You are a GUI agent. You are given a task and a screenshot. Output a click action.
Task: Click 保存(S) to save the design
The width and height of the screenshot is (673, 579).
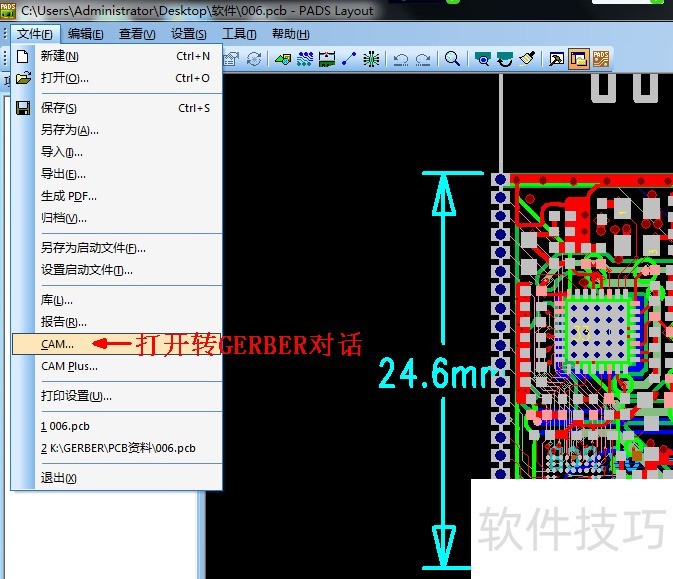tap(58, 108)
